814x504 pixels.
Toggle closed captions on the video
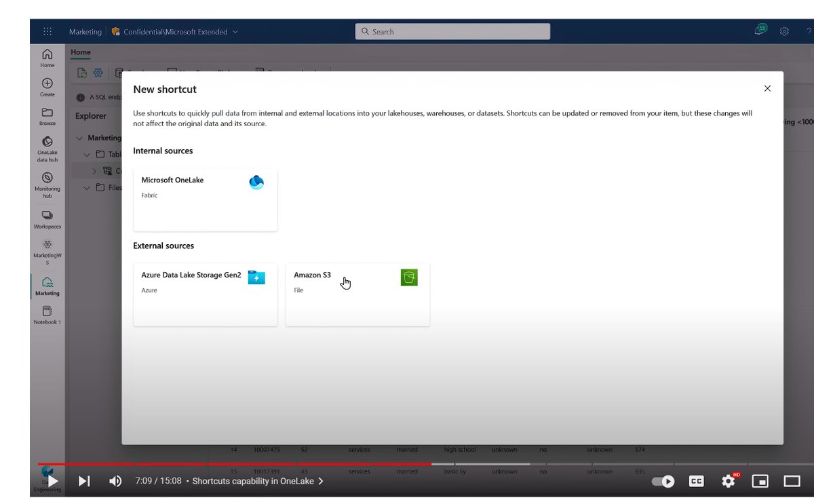click(696, 481)
